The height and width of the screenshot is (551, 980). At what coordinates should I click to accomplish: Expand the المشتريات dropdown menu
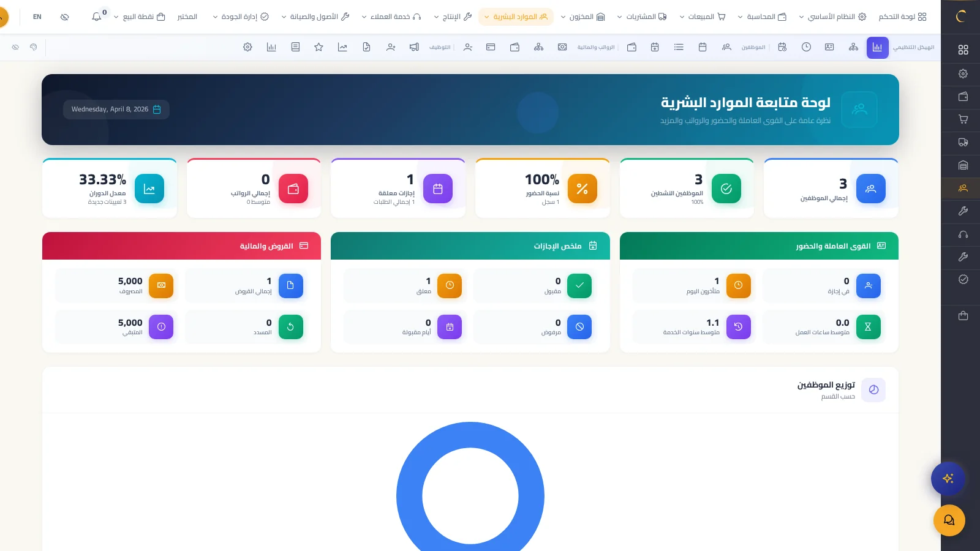click(641, 17)
